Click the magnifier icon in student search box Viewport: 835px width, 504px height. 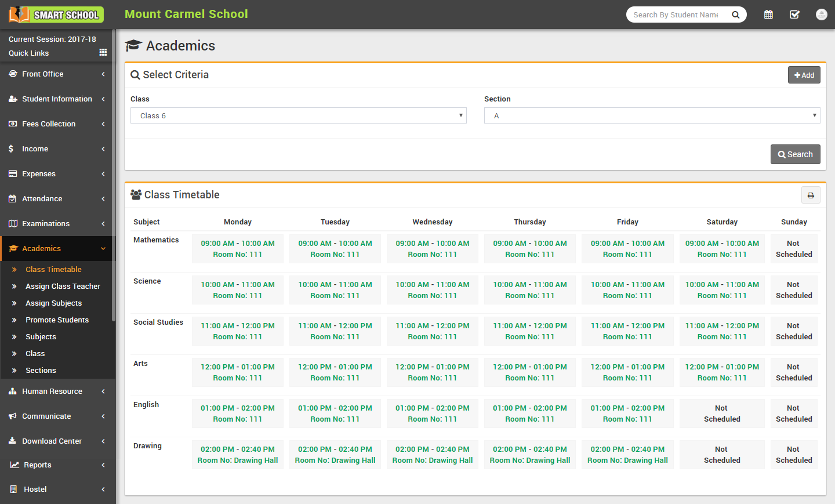coord(735,15)
